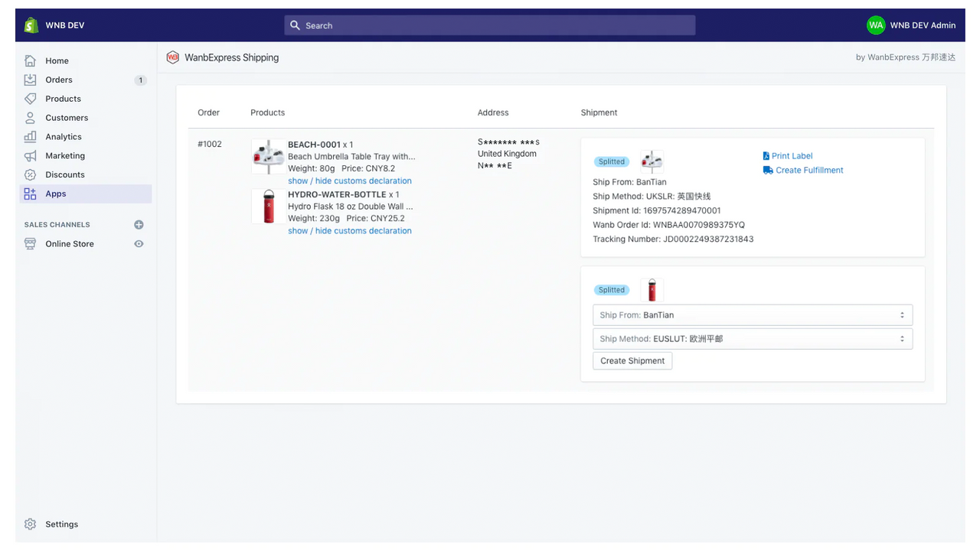This screenshot has width=980, height=551.
Task: Click the WanbExpress app logo icon
Action: (173, 57)
